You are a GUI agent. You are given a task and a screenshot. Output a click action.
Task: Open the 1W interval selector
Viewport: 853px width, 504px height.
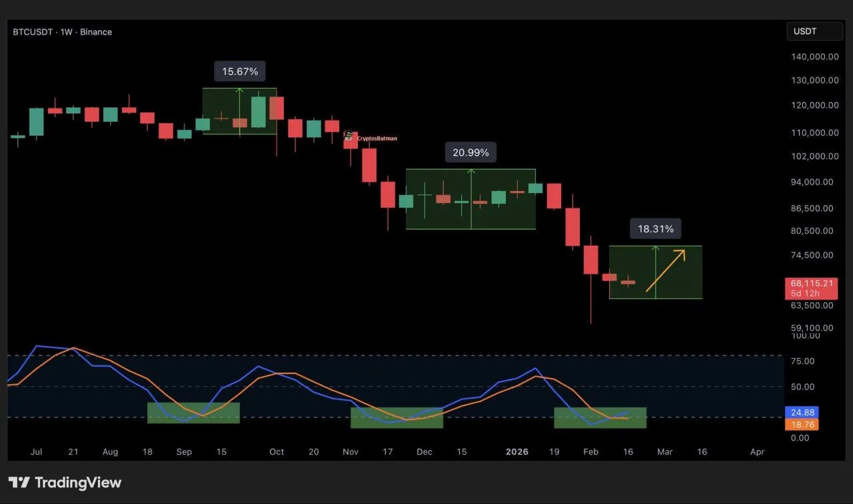coord(67,32)
